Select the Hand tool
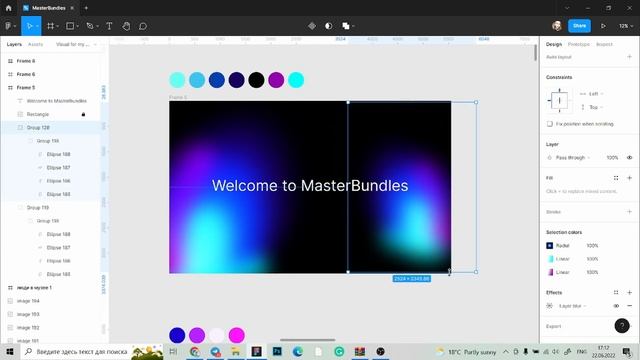640x360 pixels. (126, 26)
